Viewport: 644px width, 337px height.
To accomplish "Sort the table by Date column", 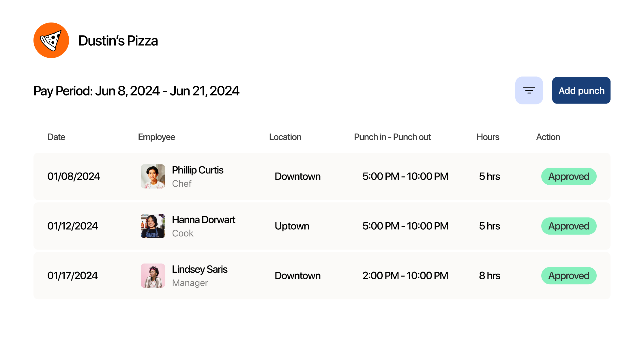I will point(56,137).
